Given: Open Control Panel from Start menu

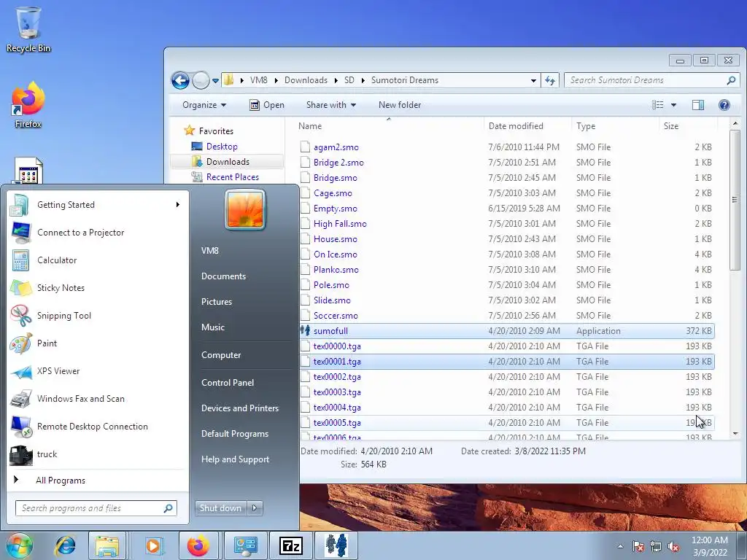Looking at the screenshot, I should (228, 382).
